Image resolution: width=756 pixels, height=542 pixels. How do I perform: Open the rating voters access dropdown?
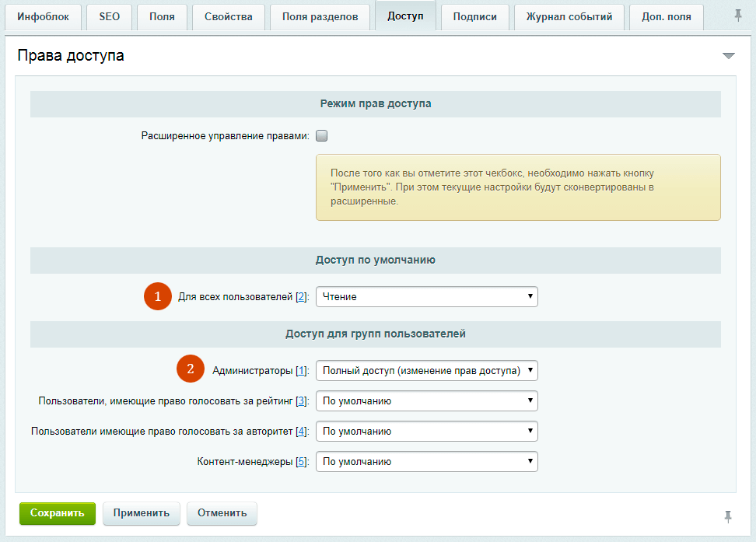click(426, 401)
